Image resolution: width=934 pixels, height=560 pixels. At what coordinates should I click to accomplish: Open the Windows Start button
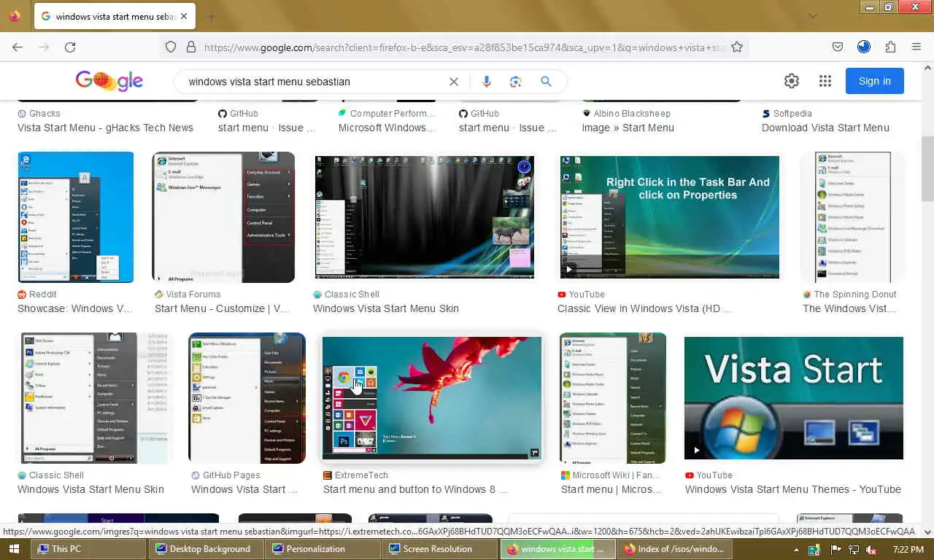click(x=14, y=549)
